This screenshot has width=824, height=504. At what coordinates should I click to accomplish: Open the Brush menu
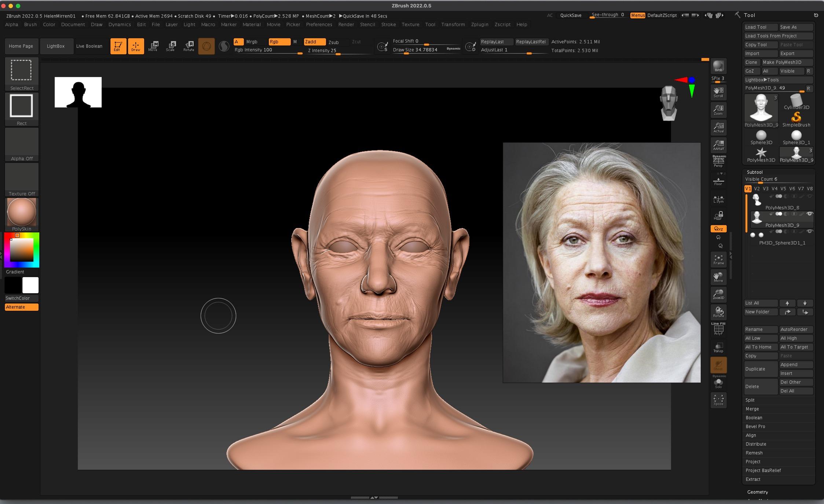point(30,25)
